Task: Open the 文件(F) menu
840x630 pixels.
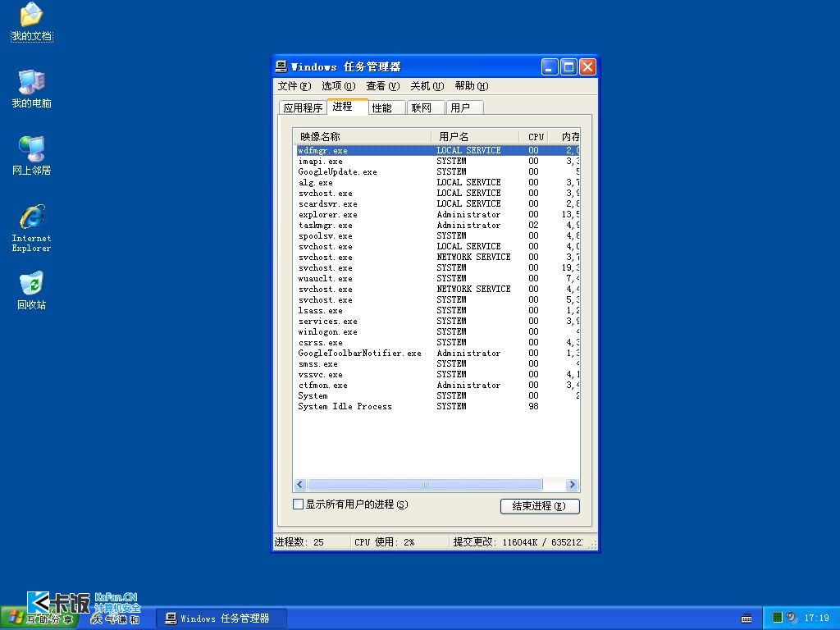Action: [x=294, y=85]
